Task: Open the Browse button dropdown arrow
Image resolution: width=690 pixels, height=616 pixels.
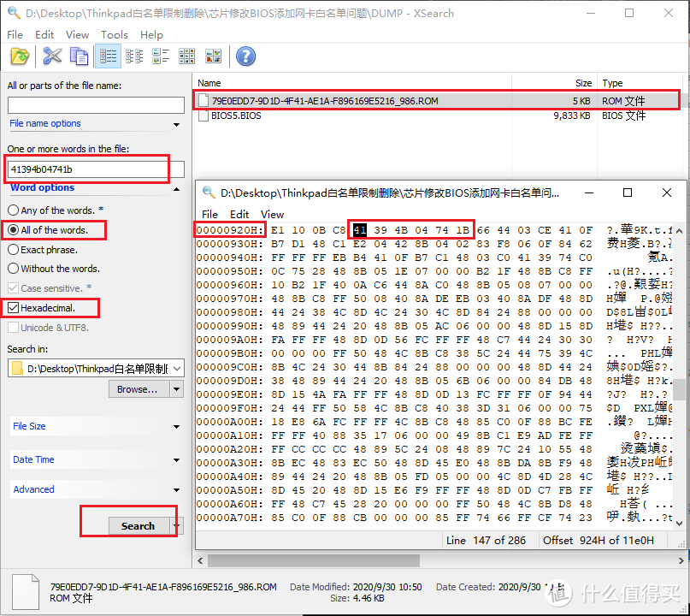Action: pos(176,389)
